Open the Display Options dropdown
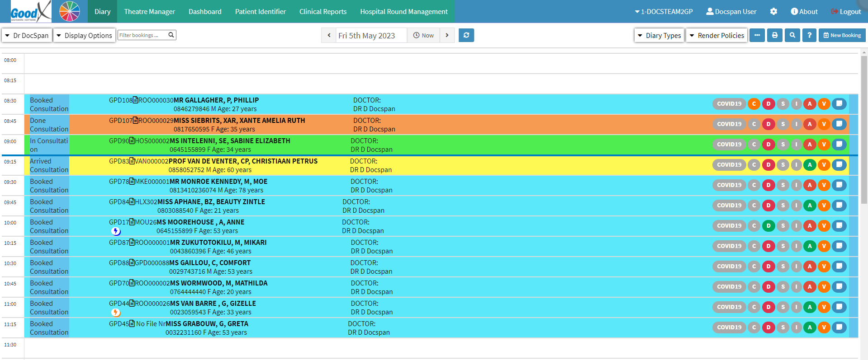Image resolution: width=868 pixels, height=360 pixels. tap(84, 35)
